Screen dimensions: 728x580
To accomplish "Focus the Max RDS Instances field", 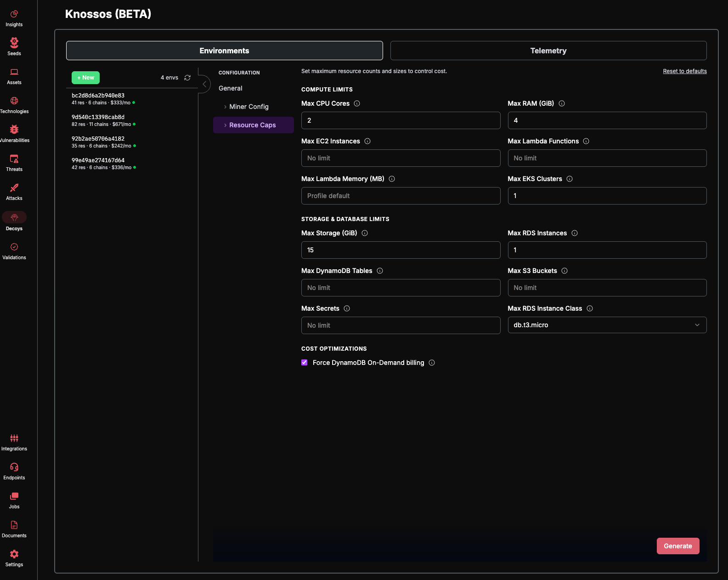I will click(x=607, y=250).
